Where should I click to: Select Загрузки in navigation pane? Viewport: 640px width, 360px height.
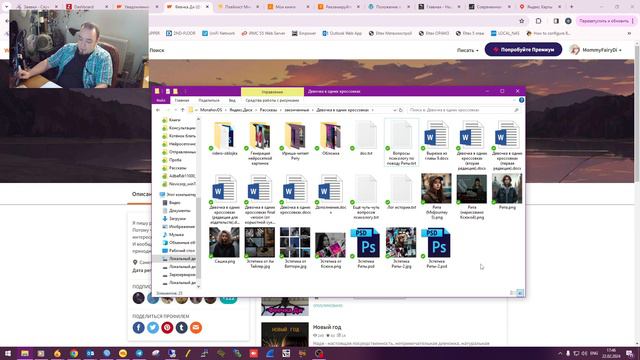tap(177, 219)
